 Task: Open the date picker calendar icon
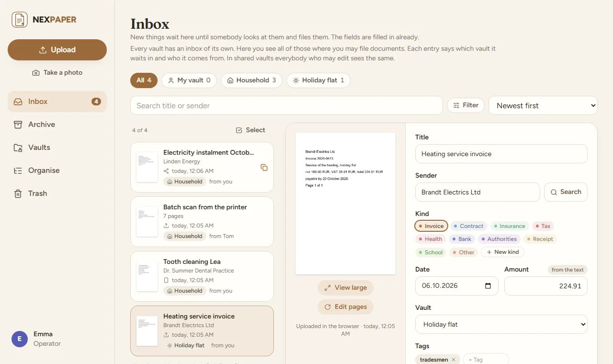pyautogui.click(x=488, y=286)
